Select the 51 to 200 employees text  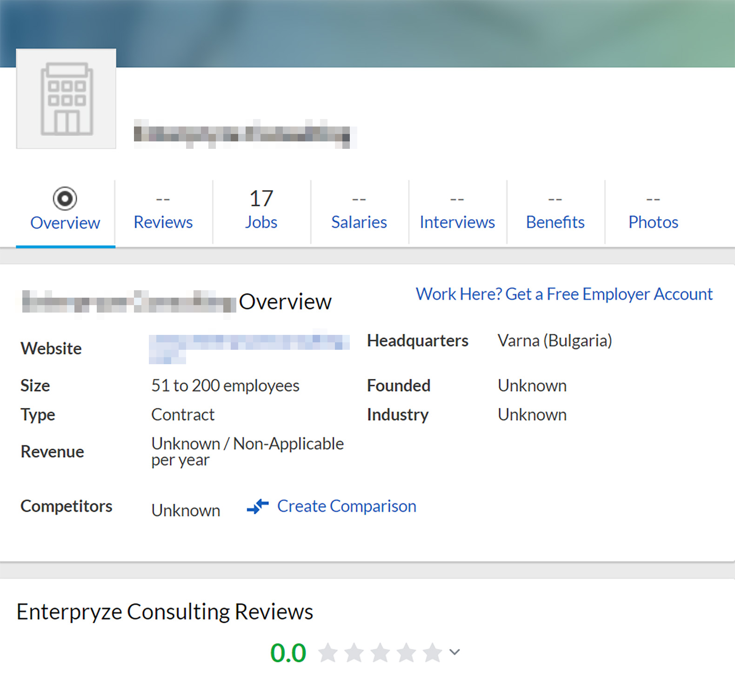(x=225, y=386)
